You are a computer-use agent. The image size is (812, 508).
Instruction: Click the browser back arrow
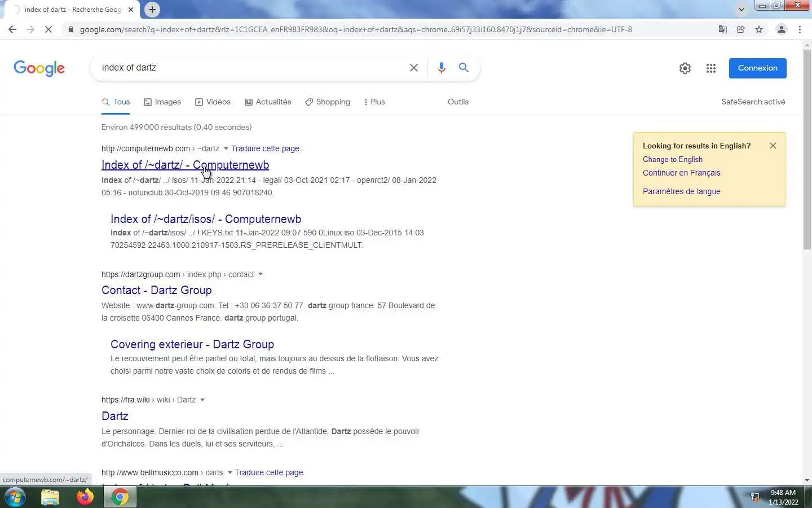12,29
